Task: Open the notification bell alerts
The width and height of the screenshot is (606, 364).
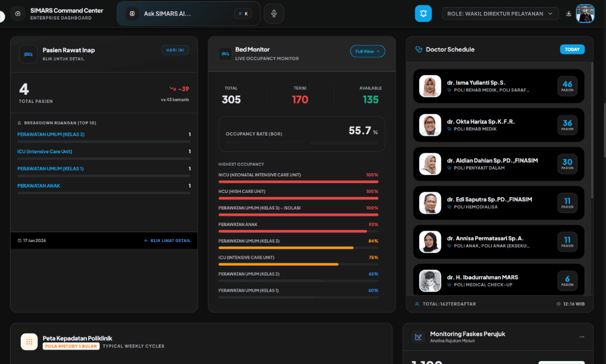Action: (x=423, y=14)
